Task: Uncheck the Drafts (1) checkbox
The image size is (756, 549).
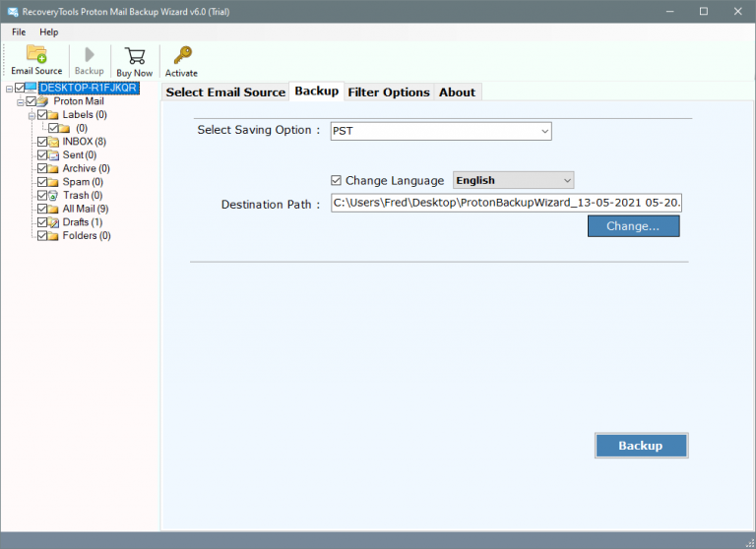Action: pyautogui.click(x=42, y=222)
